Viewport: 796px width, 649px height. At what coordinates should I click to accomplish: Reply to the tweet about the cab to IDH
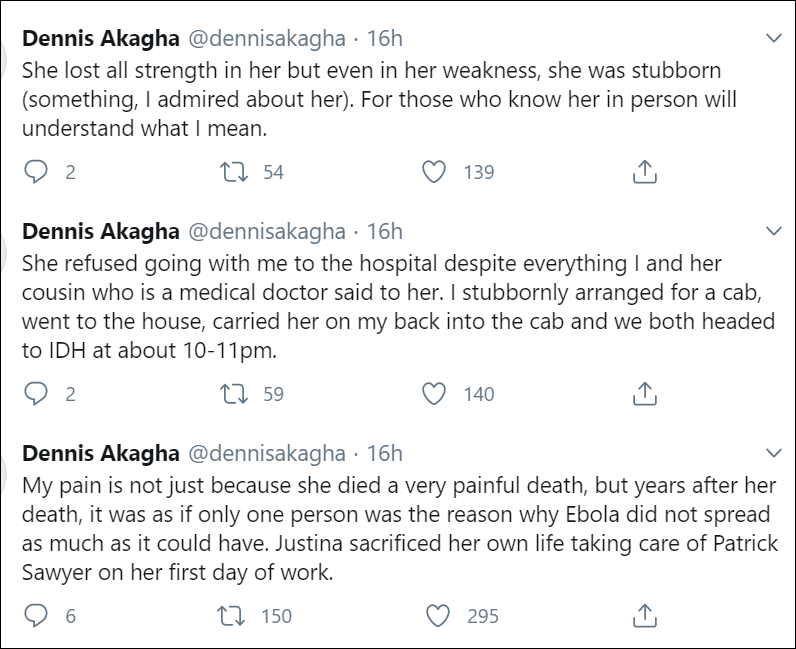36,394
